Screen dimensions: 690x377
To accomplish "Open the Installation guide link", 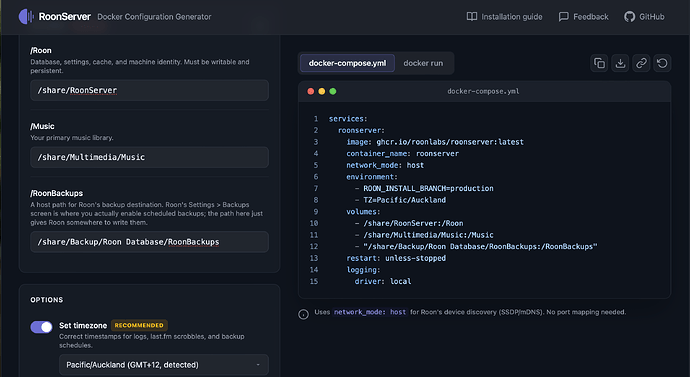I will 504,17.
